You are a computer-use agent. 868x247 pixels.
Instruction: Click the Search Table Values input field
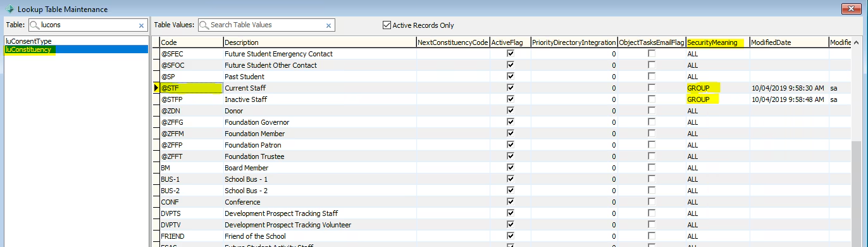[x=266, y=25]
